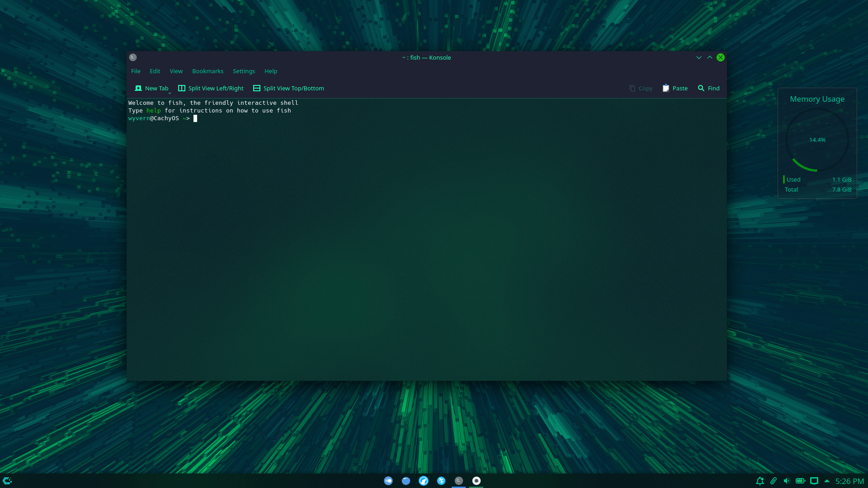Screen dimensions: 868x488
Task: Minimize the Konsole window with the down chevron
Action: (x=699, y=57)
